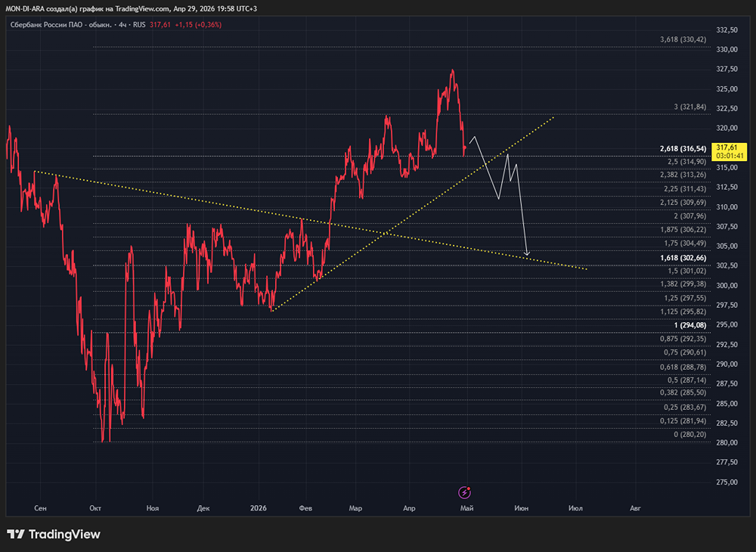The image size is (756, 552).
Task: Click the 275,00 price axis tick
Action: [727, 482]
